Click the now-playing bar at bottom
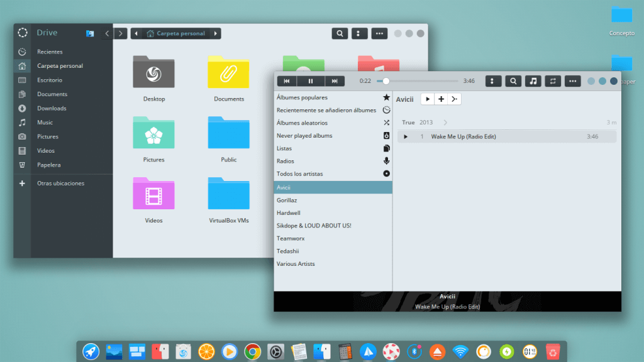644x362 pixels. (447, 302)
